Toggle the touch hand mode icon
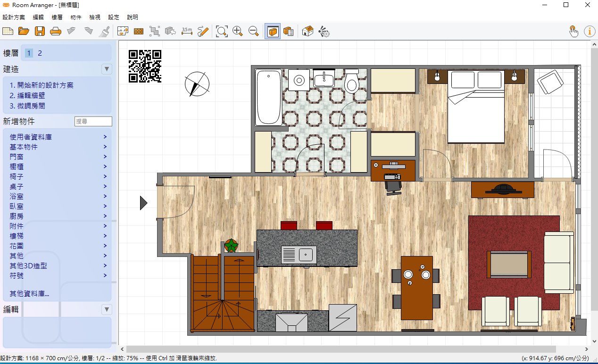This screenshot has width=598, height=364. 573,32
